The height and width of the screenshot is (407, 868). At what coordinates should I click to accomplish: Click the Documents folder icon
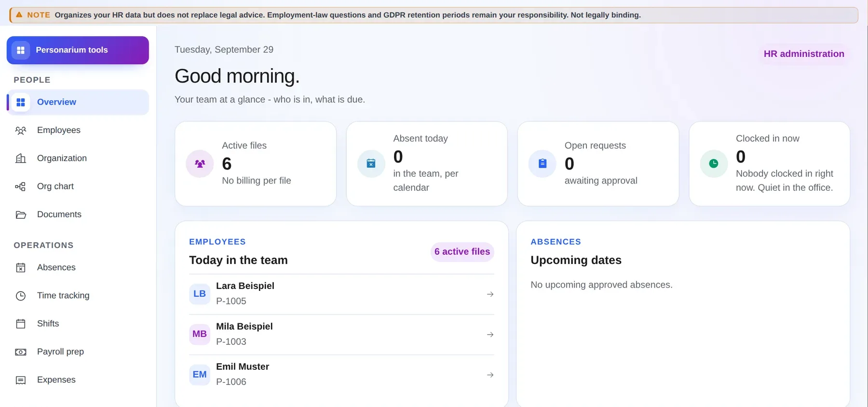[x=21, y=215]
